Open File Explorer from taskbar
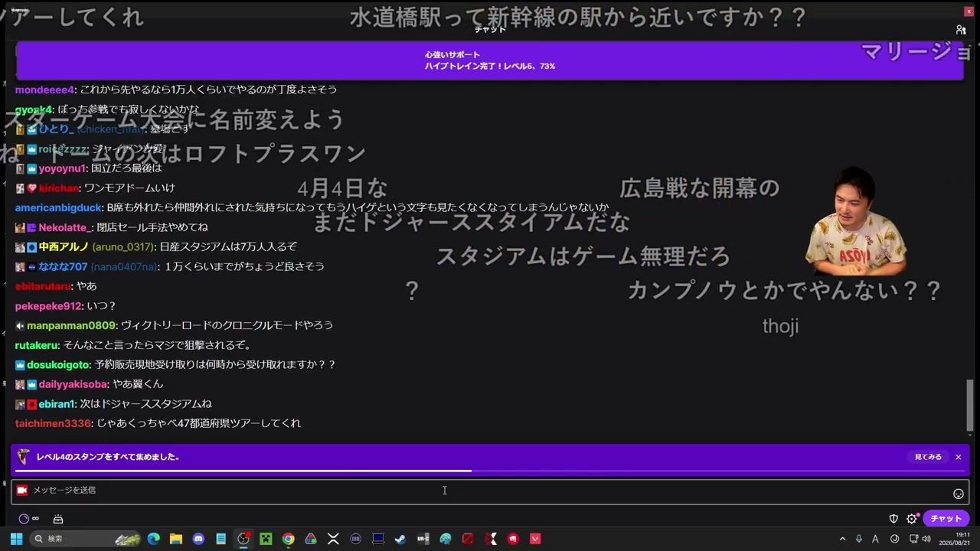The image size is (980, 551). pos(176,539)
